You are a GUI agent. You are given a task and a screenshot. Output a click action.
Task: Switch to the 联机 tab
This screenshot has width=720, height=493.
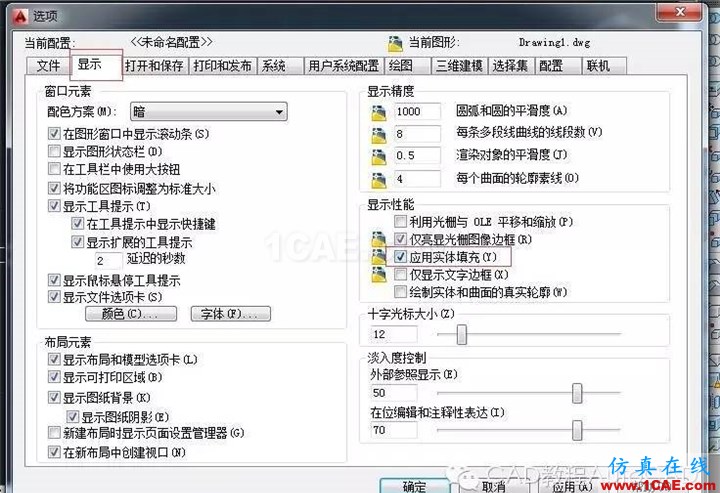(604, 66)
